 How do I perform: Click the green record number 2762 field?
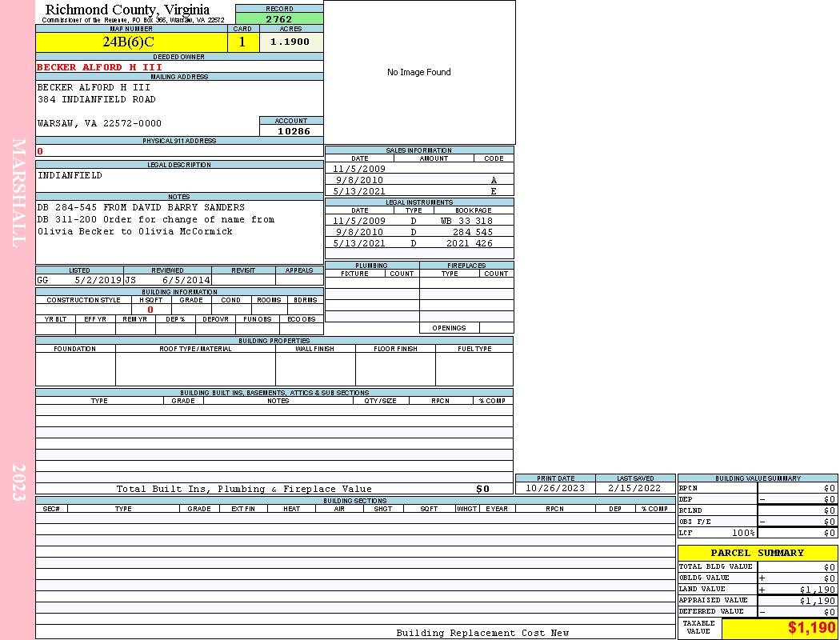[279, 19]
